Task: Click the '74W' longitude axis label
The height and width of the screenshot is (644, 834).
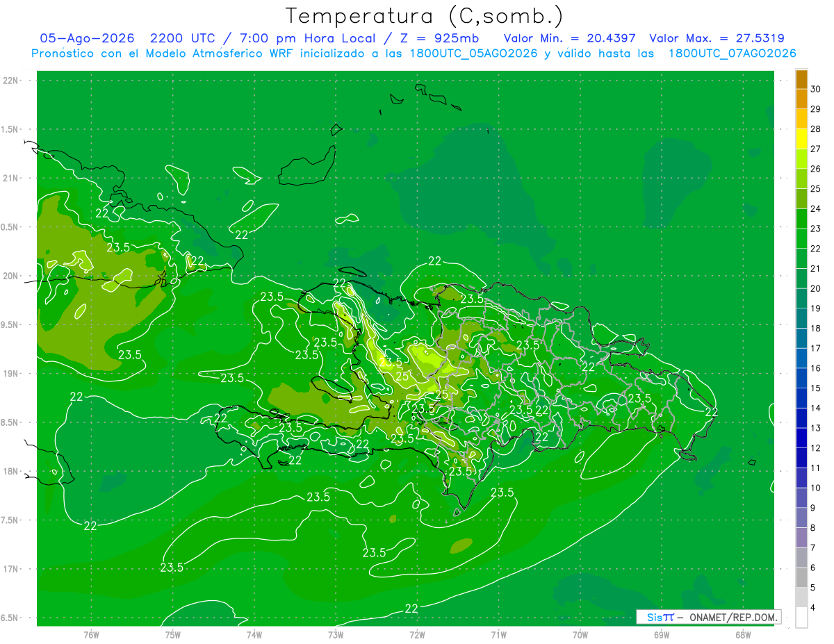Action: (x=254, y=634)
